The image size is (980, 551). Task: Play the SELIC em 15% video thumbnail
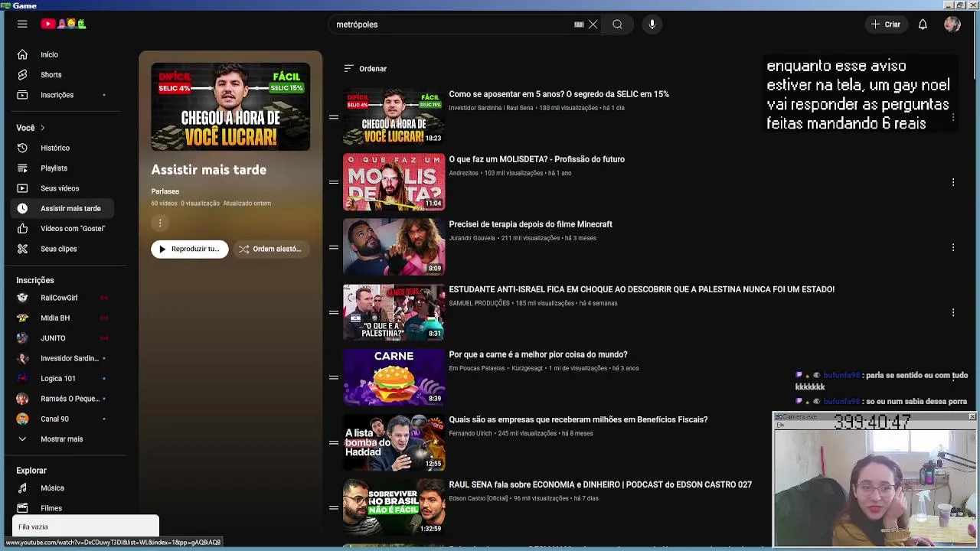click(394, 117)
